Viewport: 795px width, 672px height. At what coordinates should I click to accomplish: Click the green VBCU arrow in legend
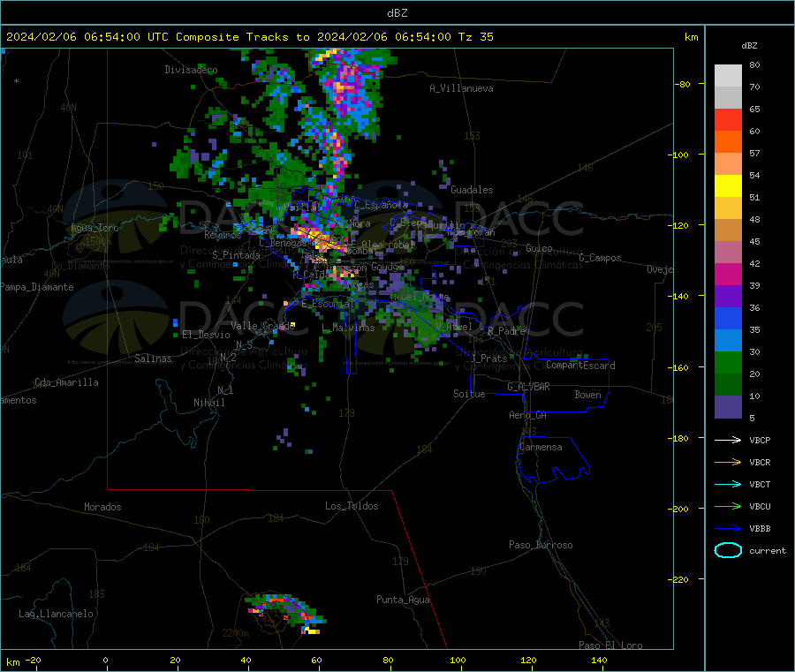tap(728, 506)
